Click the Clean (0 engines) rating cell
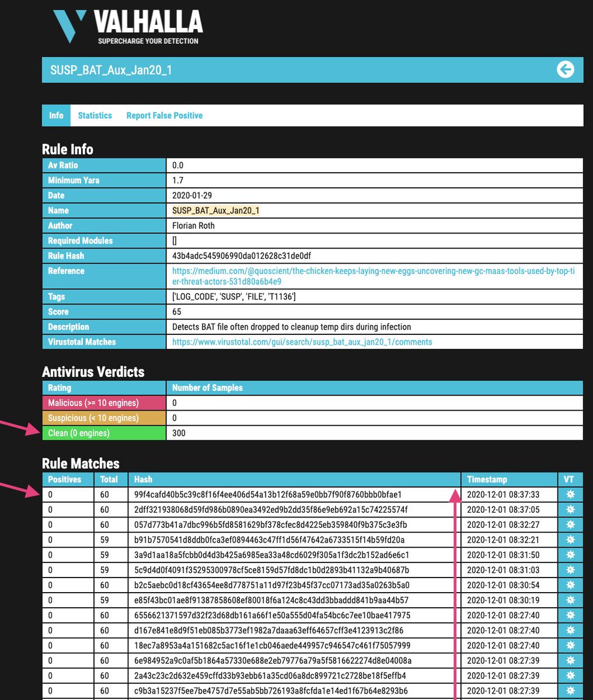 [104, 433]
